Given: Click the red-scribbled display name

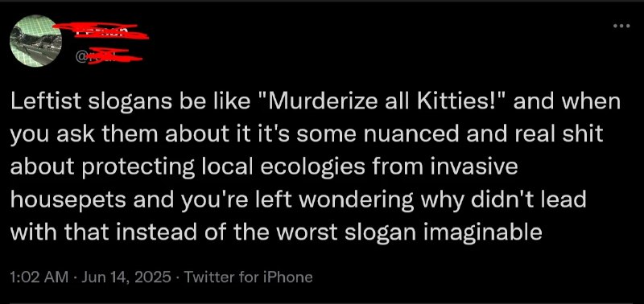Looking at the screenshot, I should point(101,31).
